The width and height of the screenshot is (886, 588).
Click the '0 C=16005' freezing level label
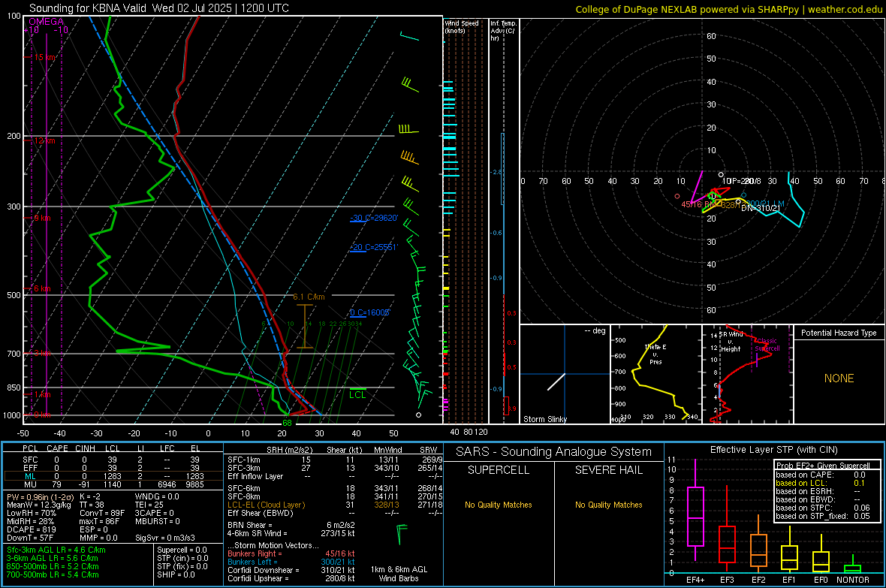(x=370, y=312)
